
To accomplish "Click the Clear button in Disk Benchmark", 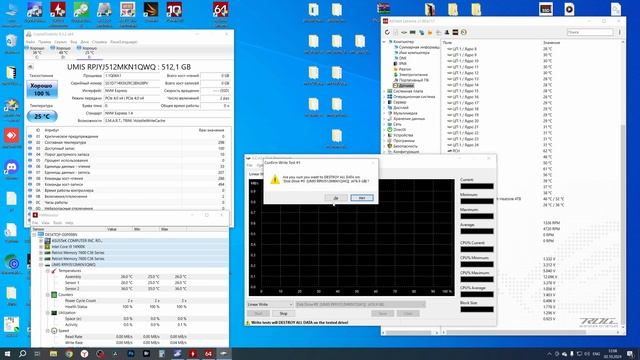I will point(408,313).
